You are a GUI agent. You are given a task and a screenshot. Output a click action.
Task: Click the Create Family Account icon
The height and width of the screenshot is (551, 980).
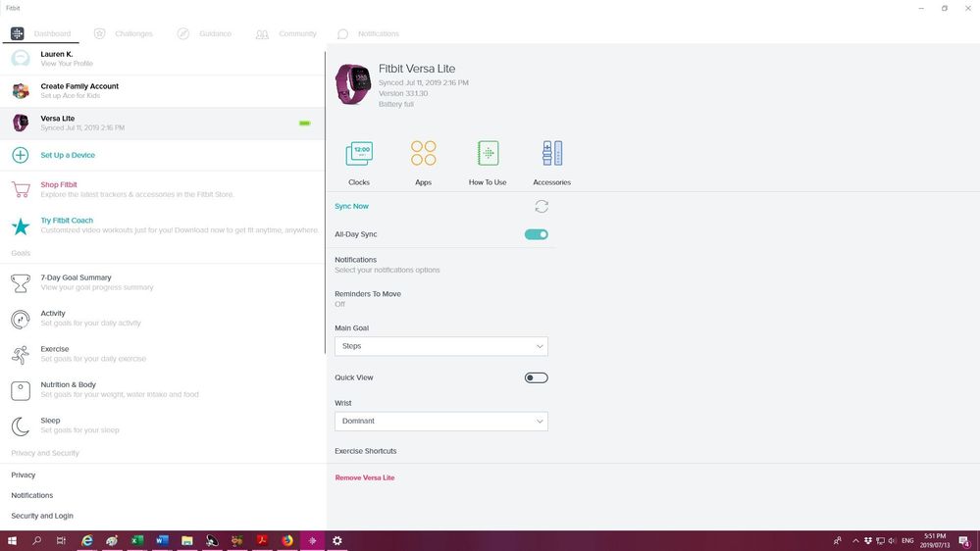click(21, 91)
